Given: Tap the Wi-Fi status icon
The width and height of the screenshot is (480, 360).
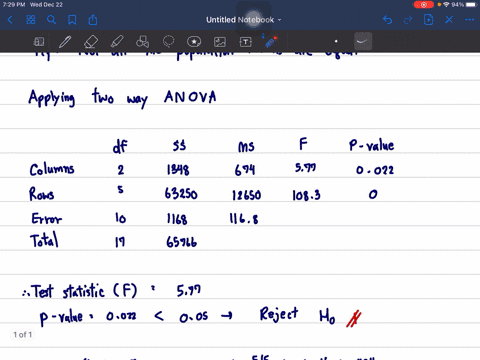Looking at the screenshot, I should [x=446, y=5].
